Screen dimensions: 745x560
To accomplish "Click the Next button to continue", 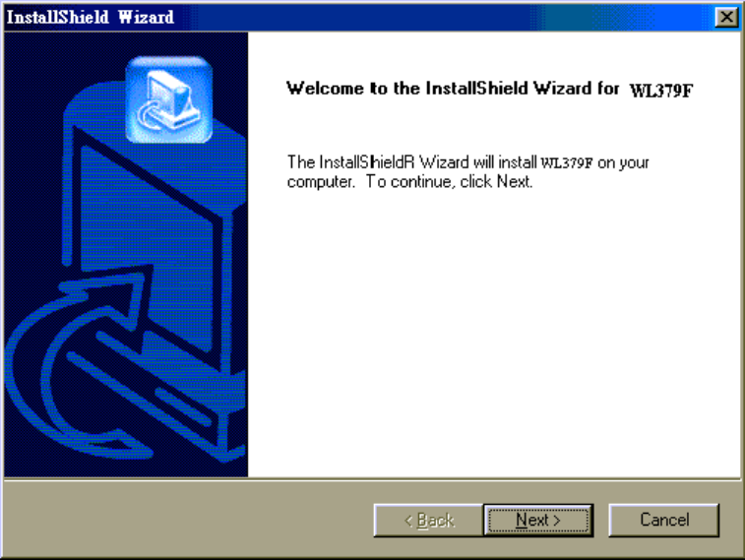I will (x=538, y=520).
